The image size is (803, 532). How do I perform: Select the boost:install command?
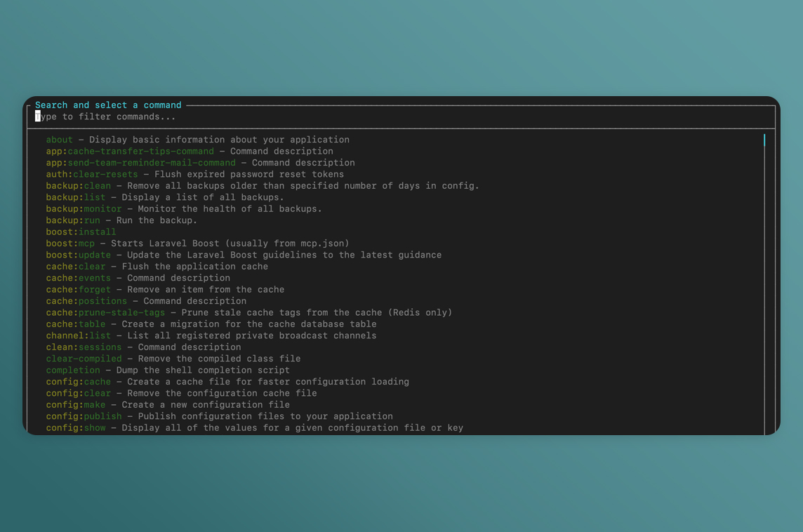pos(81,232)
